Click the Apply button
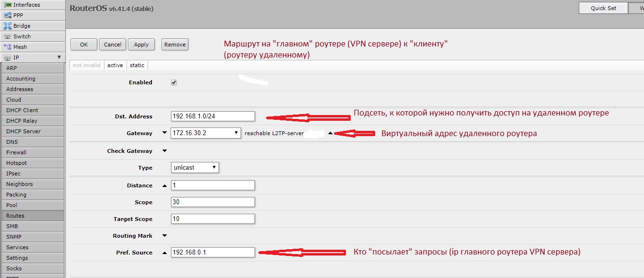This screenshot has height=278, width=644. click(x=141, y=45)
